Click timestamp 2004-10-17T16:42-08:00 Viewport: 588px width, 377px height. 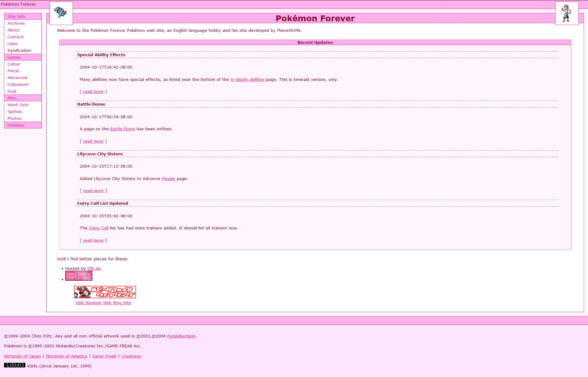[x=106, y=67]
